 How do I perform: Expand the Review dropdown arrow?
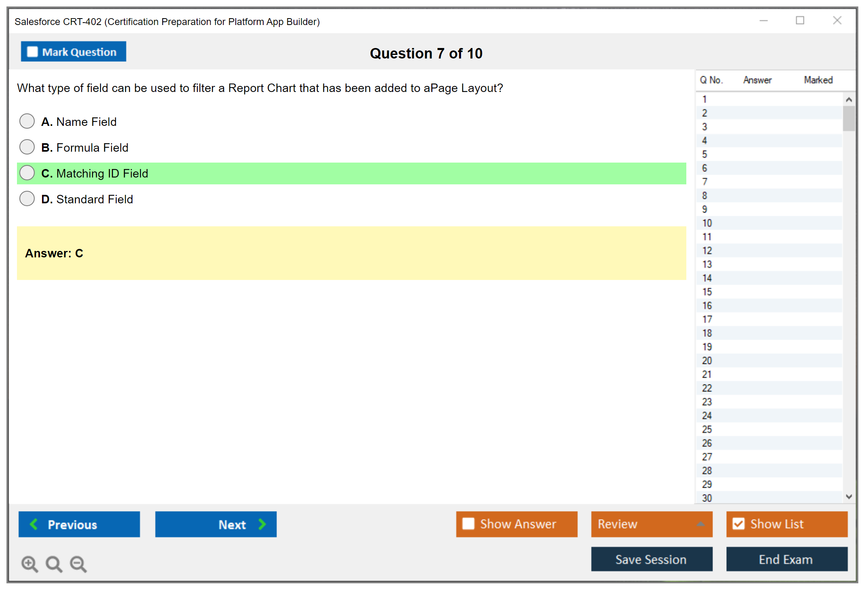[x=700, y=524]
